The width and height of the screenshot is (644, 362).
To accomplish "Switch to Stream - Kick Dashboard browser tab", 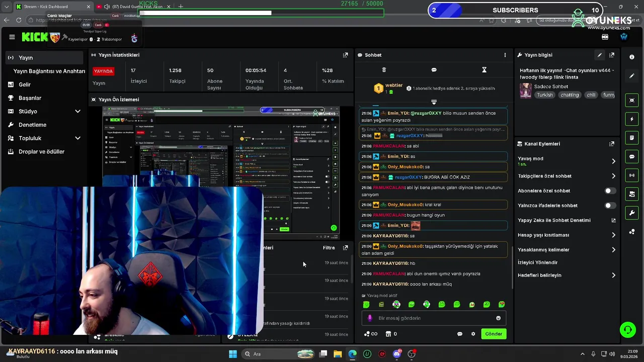I will [x=53, y=7].
